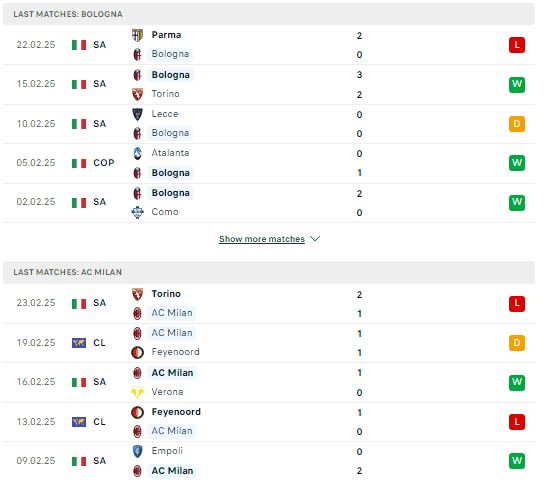Screen dimensions: 545x482
Task: Click the Lecce club crest icon
Action: (x=137, y=114)
